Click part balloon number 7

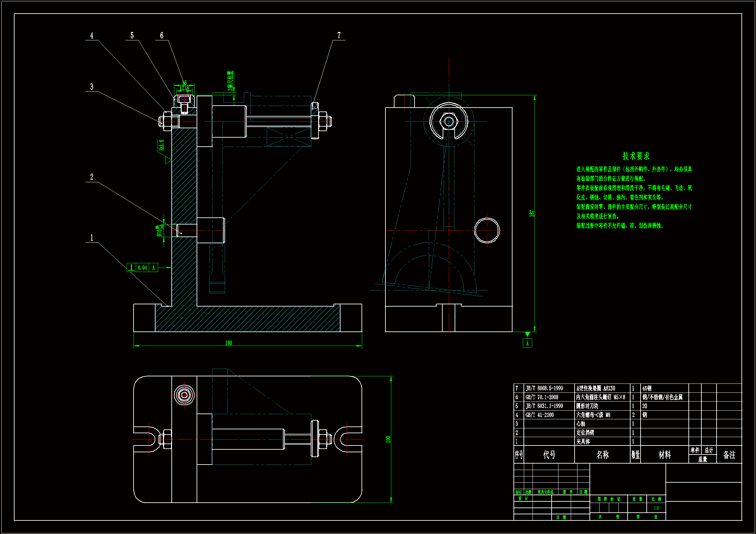(339, 35)
